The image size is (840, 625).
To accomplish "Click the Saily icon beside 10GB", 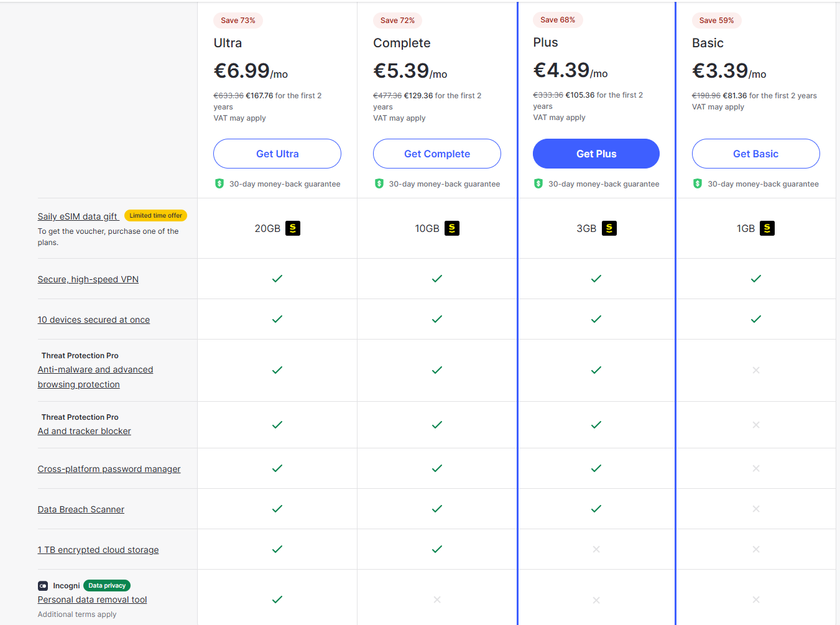I will (452, 228).
